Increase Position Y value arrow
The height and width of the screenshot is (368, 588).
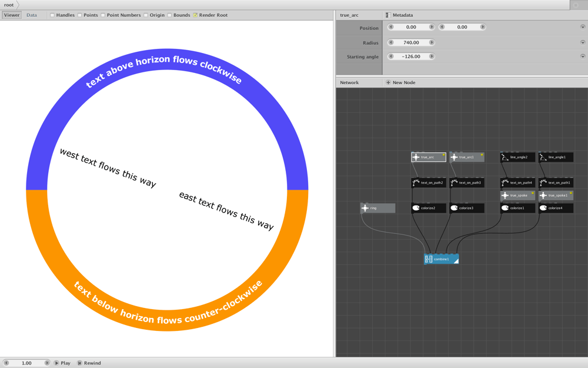[483, 27]
